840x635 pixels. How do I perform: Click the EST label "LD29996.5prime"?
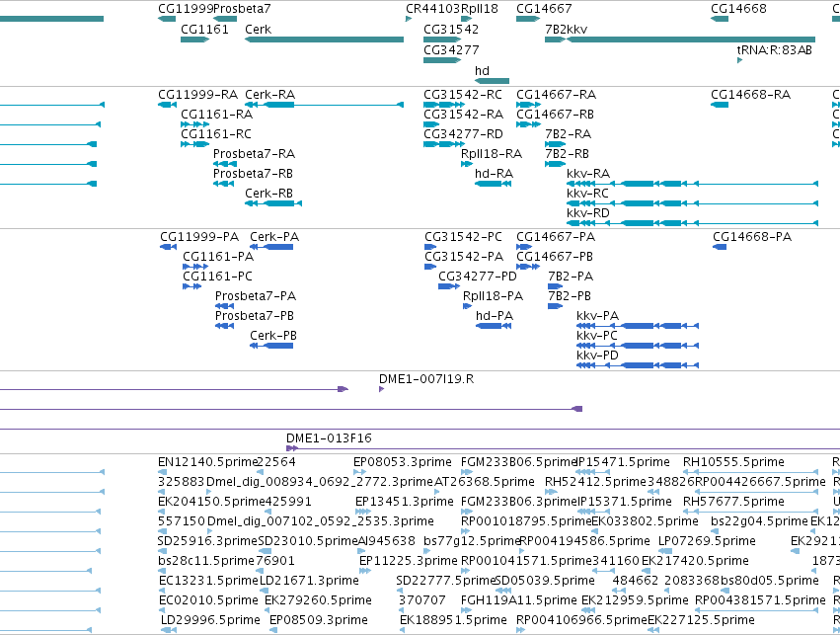[x=210, y=620]
